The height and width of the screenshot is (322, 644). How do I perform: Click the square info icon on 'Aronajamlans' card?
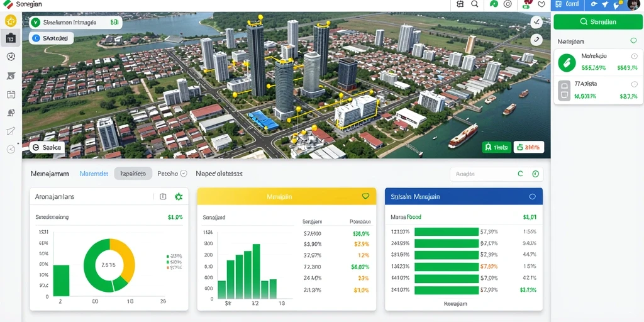click(x=163, y=197)
